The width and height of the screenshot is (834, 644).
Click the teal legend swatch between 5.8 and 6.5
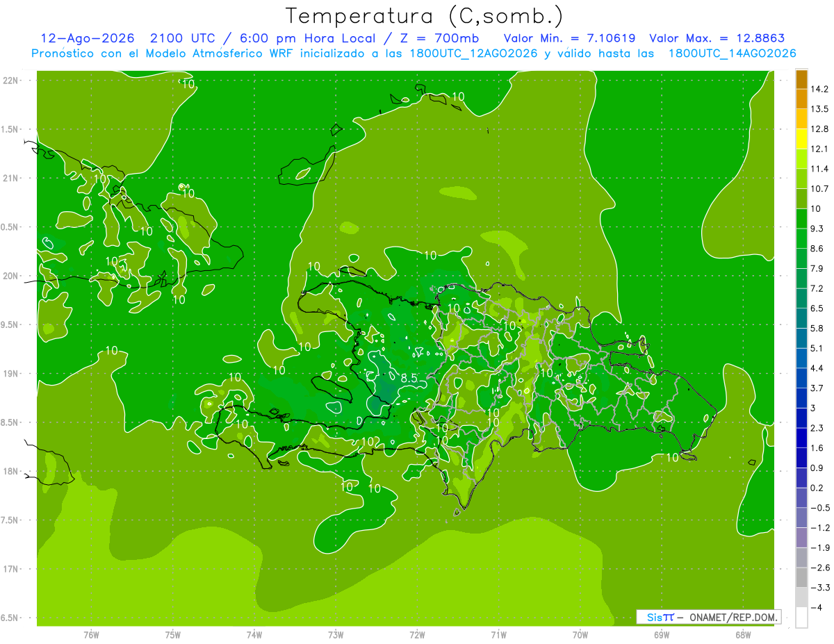tap(801, 318)
